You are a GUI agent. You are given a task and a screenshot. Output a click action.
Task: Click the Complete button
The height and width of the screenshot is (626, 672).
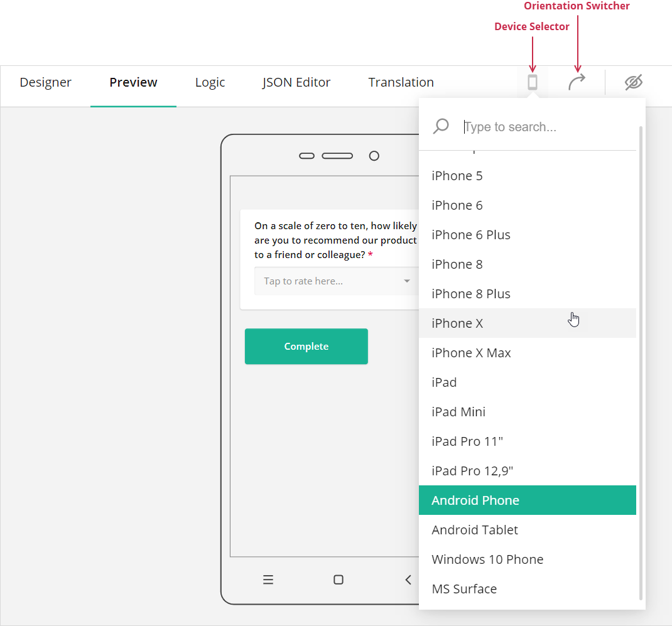coord(306,346)
